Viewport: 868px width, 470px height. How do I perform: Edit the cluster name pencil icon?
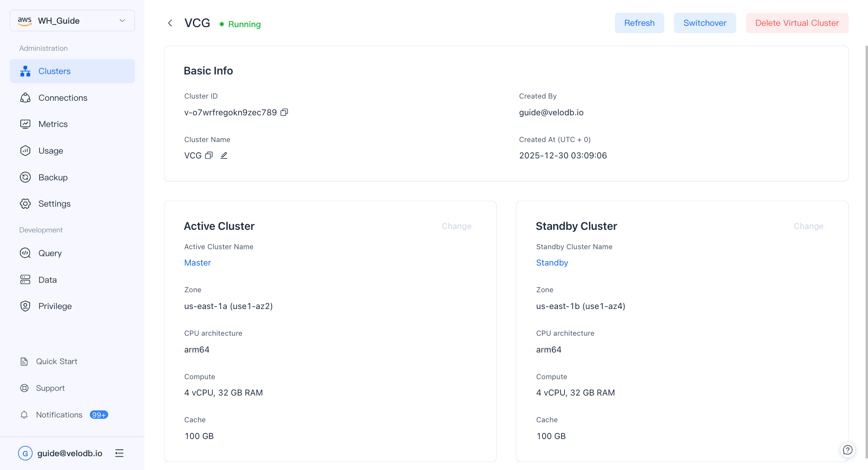click(224, 155)
